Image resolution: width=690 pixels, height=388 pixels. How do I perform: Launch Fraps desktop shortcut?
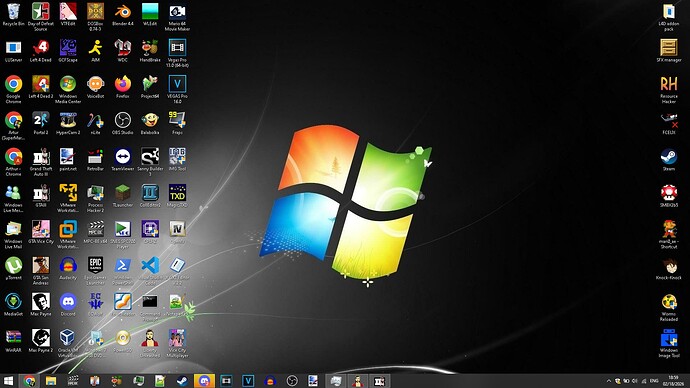click(177, 123)
